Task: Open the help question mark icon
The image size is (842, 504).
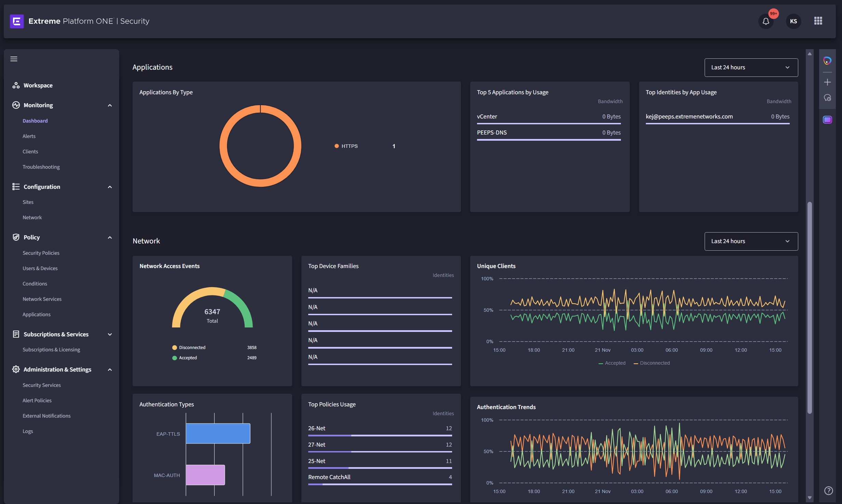Action: point(828,490)
